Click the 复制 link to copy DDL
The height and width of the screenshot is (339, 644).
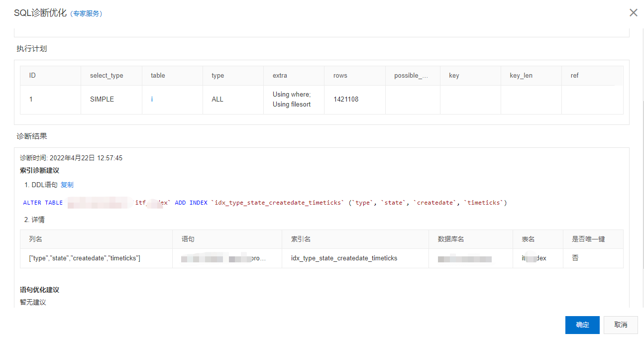click(67, 185)
